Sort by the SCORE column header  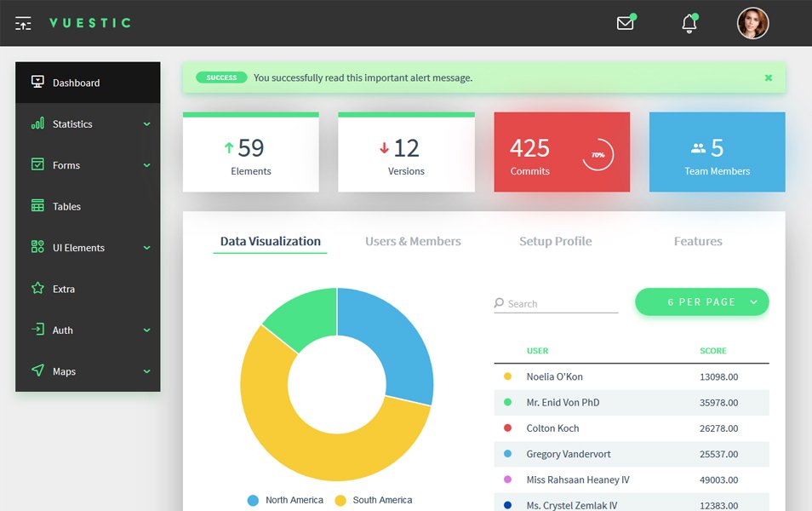713,351
